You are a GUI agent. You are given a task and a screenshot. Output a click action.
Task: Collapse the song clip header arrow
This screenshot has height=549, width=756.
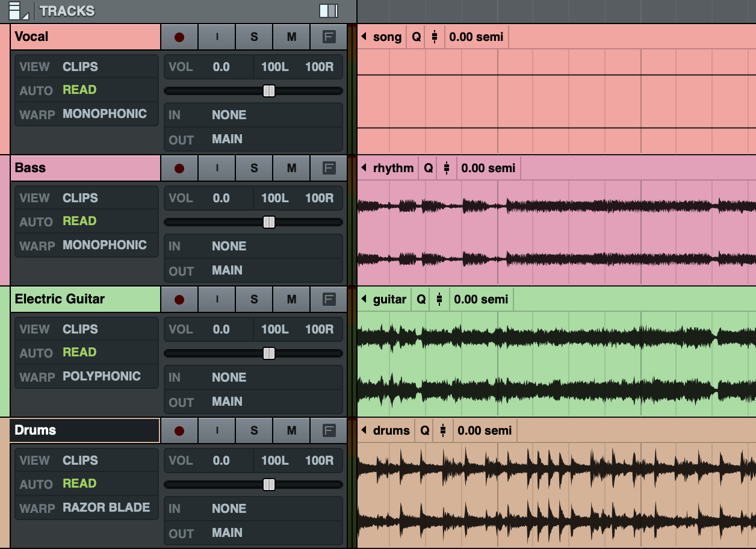[364, 37]
